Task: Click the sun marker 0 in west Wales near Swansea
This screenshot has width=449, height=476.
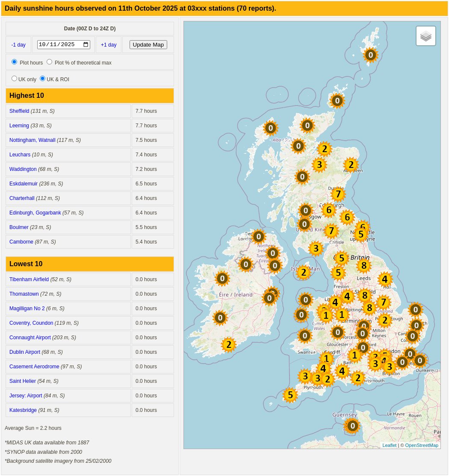Action: click(305, 336)
